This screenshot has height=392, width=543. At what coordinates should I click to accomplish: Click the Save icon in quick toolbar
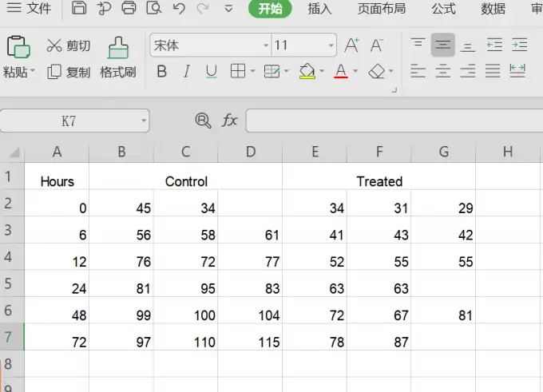pos(79,8)
